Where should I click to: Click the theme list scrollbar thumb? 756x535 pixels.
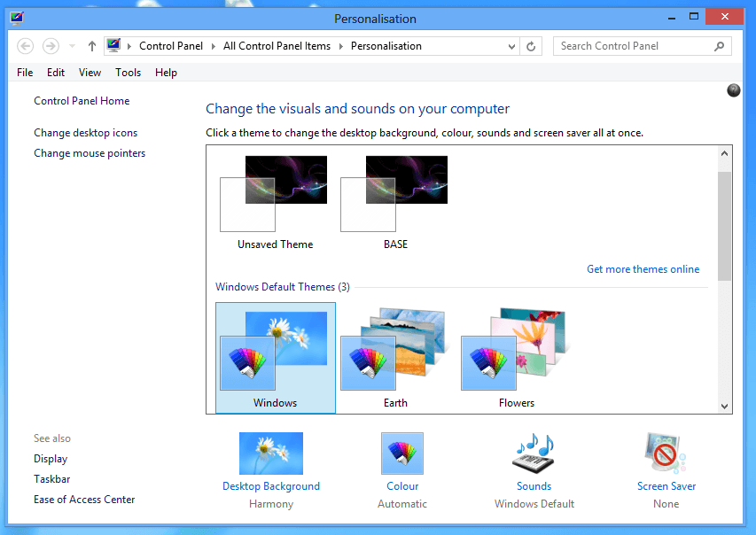coord(724,226)
